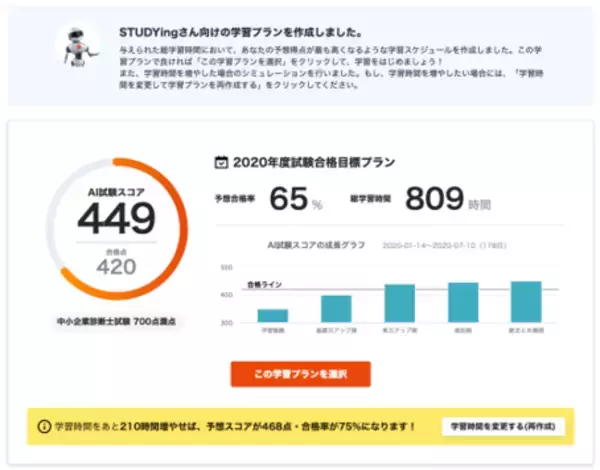Click the AI試験スコア label inside the gauge
This screenshot has height=470, width=600.
point(116,192)
